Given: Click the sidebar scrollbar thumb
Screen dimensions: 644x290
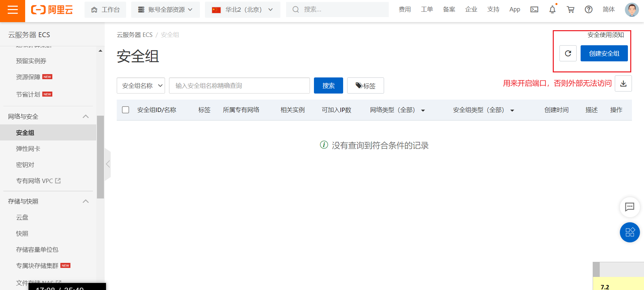Looking at the screenshot, I should tap(100, 157).
